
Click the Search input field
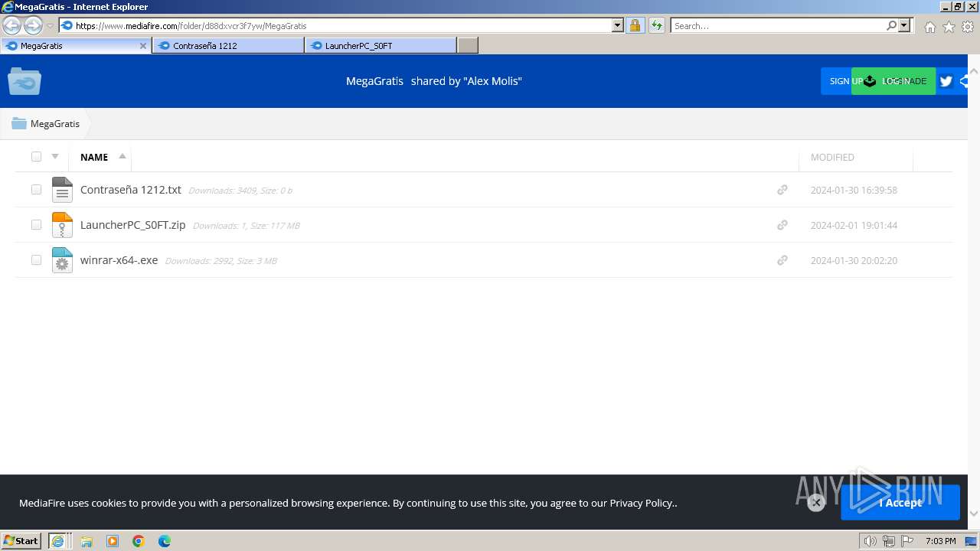point(777,25)
